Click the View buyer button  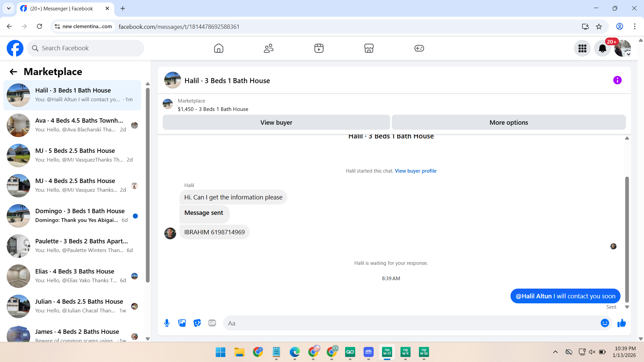[276, 123]
